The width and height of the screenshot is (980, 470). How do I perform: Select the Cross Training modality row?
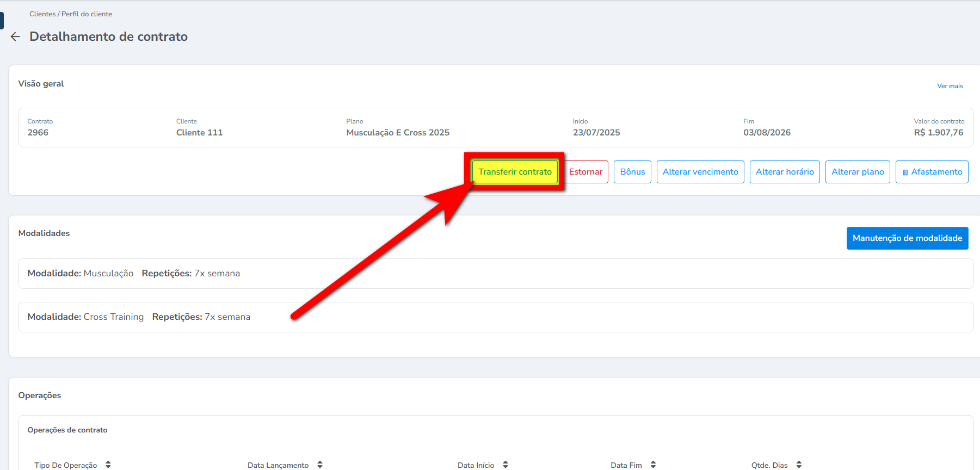(x=495, y=317)
